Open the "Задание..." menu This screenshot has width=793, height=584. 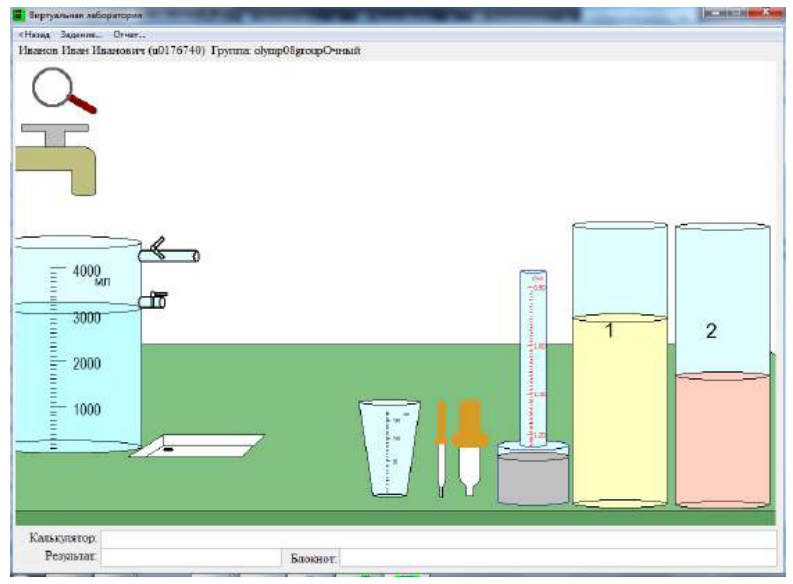(81, 35)
